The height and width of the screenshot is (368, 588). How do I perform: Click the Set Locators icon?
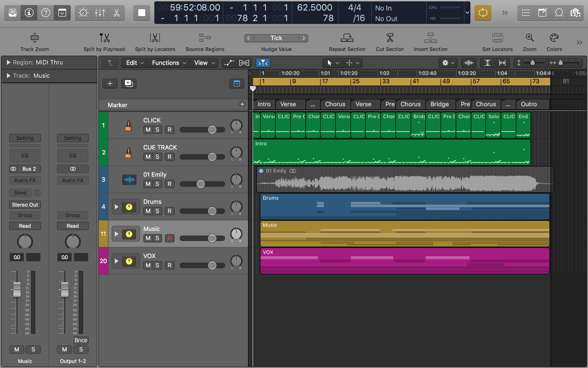[x=497, y=38]
